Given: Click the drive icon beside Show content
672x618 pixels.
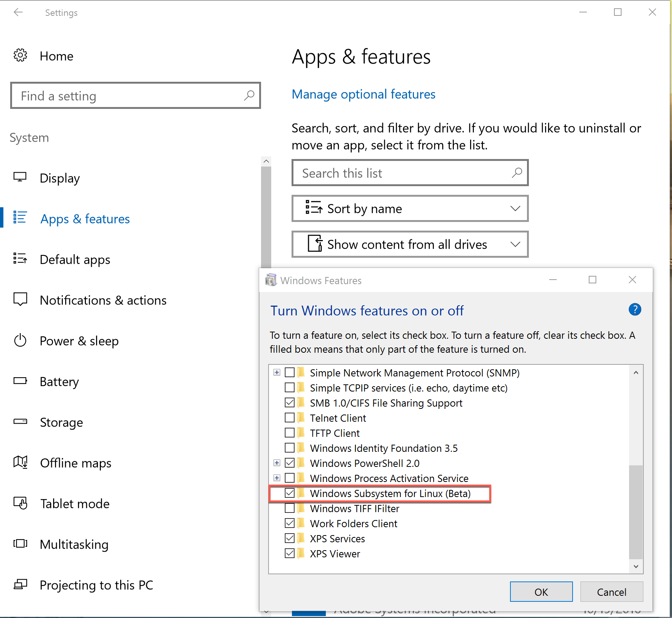Looking at the screenshot, I should tap(315, 243).
